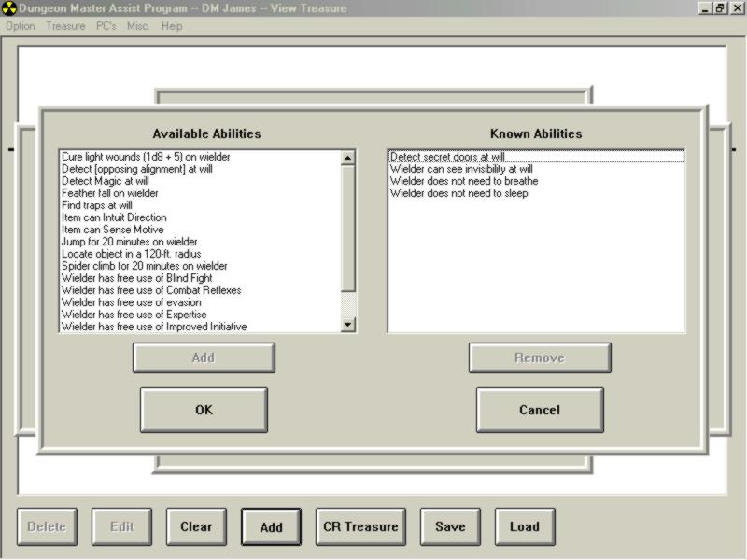Image resolution: width=747 pixels, height=560 pixels.
Task: Open the Help menu
Action: (172, 26)
